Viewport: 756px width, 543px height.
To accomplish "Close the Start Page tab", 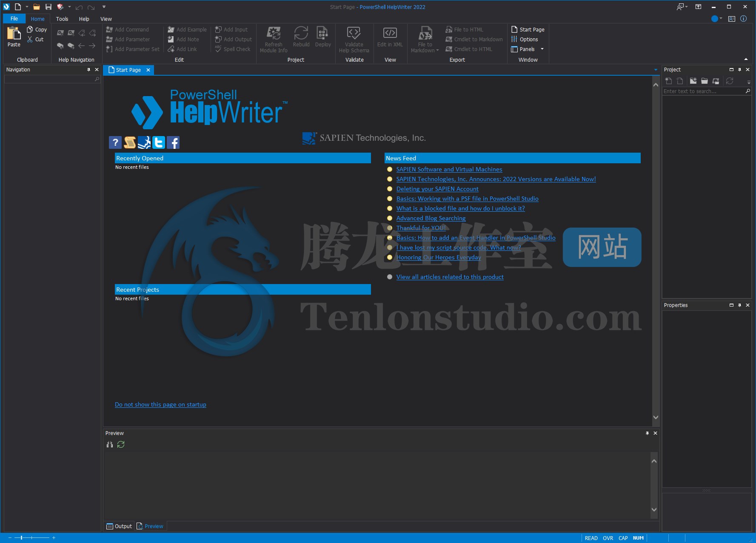I will click(148, 70).
